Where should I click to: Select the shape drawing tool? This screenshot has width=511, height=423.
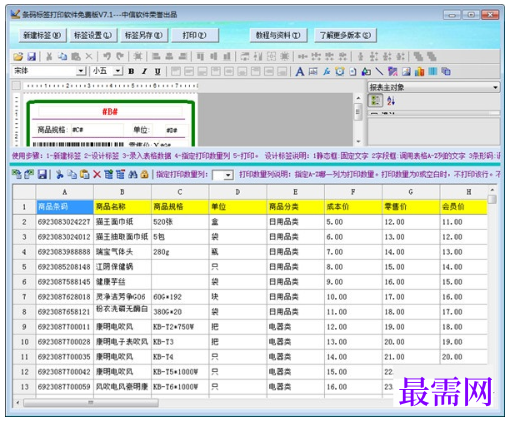[366, 71]
